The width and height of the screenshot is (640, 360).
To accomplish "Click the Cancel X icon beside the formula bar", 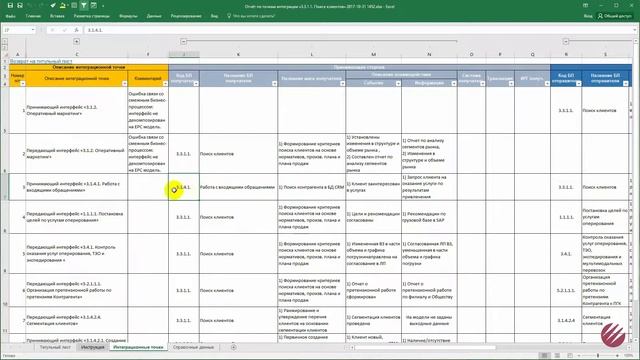I will point(52,30).
